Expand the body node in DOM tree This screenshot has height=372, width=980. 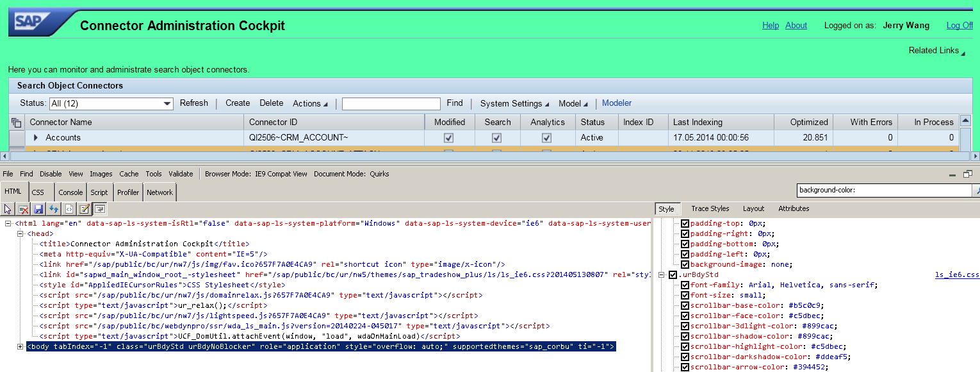point(20,346)
